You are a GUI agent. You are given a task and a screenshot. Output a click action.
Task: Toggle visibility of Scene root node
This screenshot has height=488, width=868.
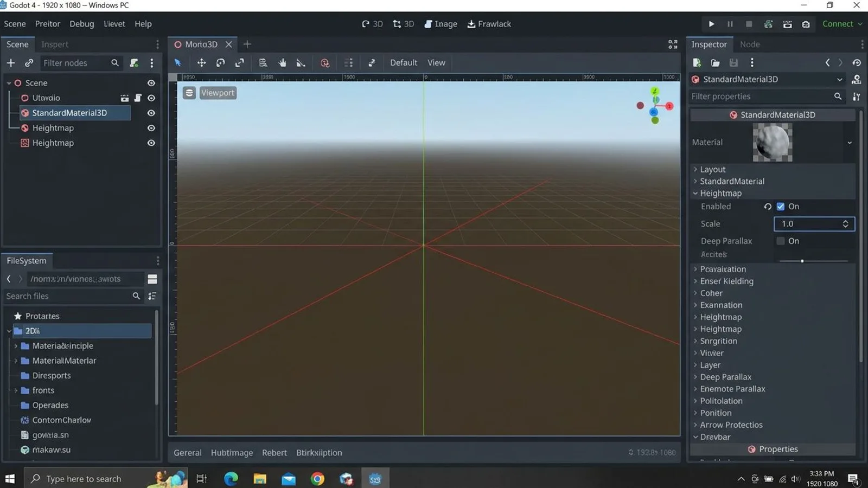[x=151, y=83]
